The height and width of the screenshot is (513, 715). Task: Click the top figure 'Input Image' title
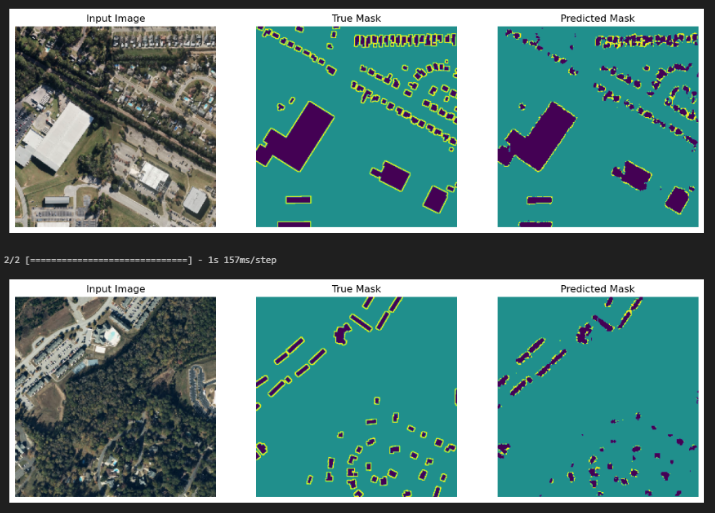(116, 18)
